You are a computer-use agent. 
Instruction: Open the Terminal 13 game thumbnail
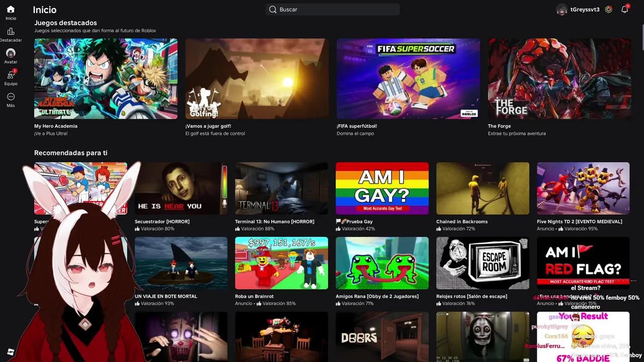coord(282,189)
